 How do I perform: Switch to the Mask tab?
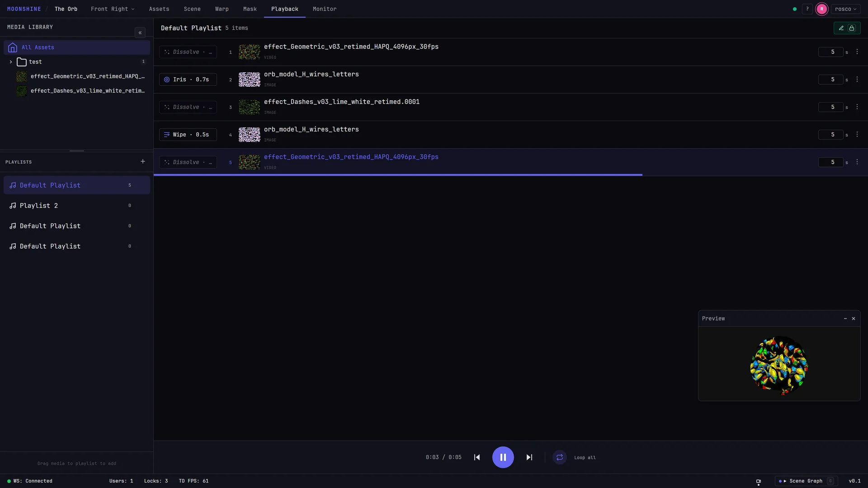pos(250,9)
